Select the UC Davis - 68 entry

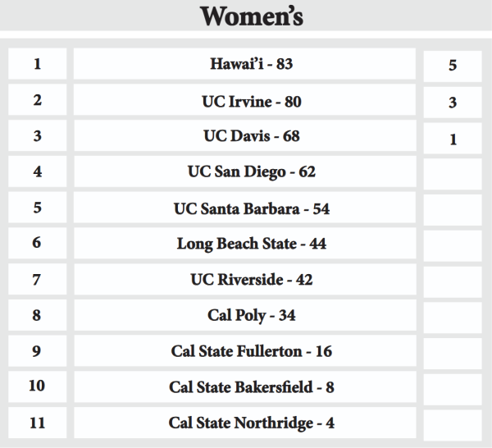pyautogui.click(x=251, y=136)
